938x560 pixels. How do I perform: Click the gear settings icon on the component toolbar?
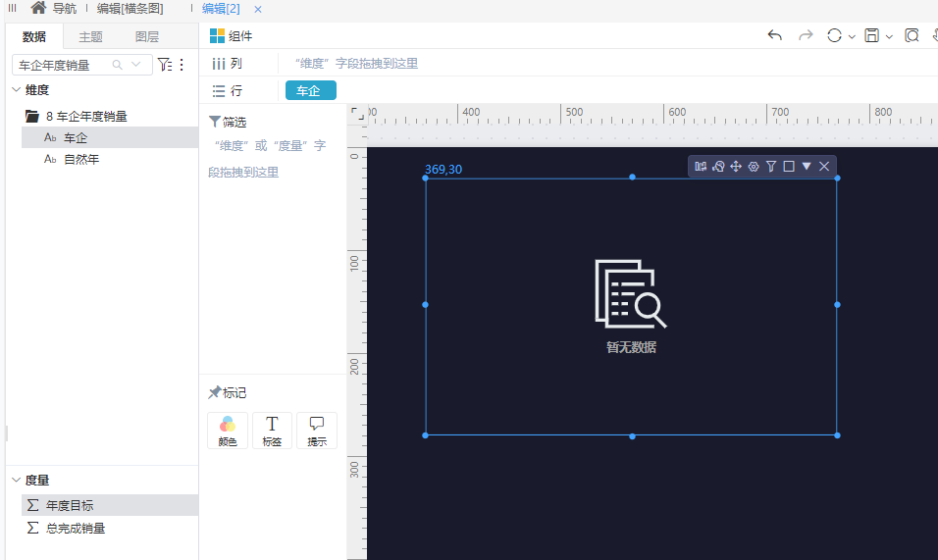coord(754,166)
